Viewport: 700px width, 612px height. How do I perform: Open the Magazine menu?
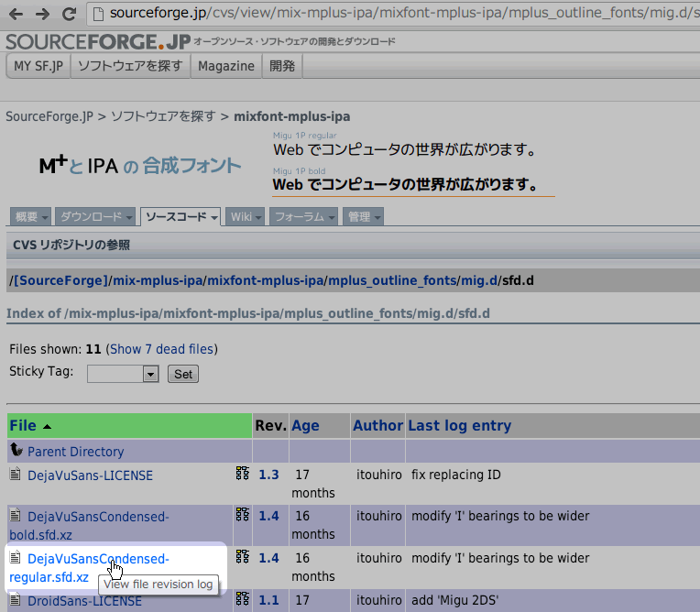(226, 66)
